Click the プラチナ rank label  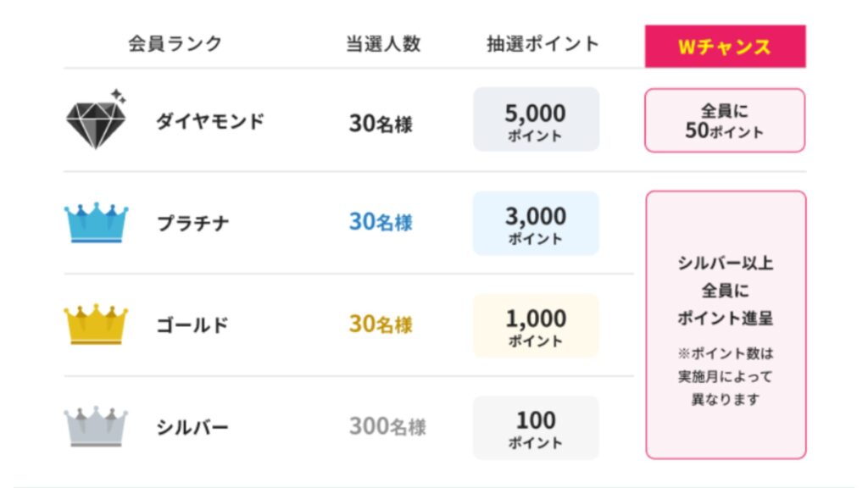193,224
